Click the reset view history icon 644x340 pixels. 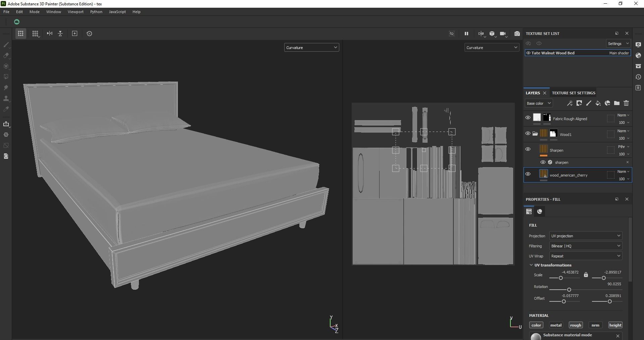(x=89, y=34)
